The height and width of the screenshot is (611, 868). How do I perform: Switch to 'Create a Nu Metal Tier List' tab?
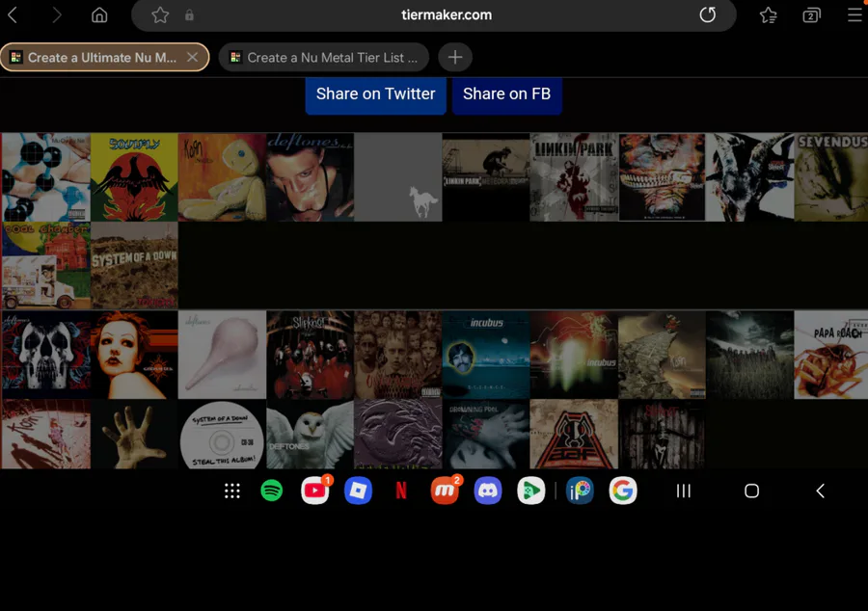click(324, 58)
